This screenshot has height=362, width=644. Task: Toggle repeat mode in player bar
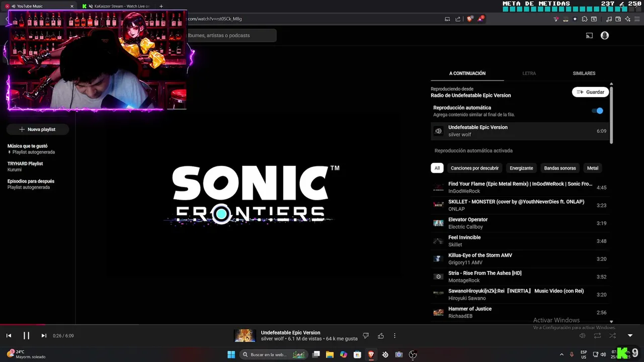pyautogui.click(x=597, y=335)
